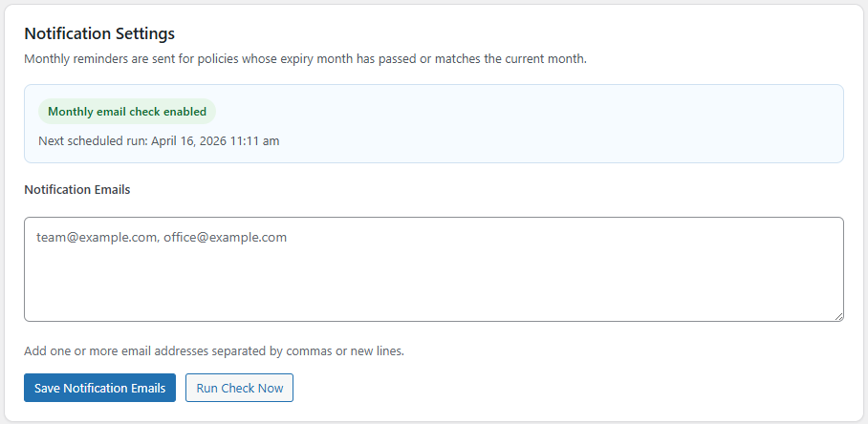Click the Notification Emails field label
This screenshot has width=868, height=424.
click(x=77, y=189)
